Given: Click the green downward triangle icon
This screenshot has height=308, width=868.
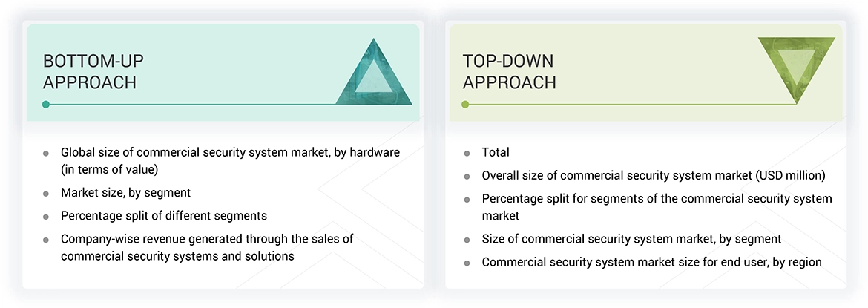Looking at the screenshot, I should 797,68.
